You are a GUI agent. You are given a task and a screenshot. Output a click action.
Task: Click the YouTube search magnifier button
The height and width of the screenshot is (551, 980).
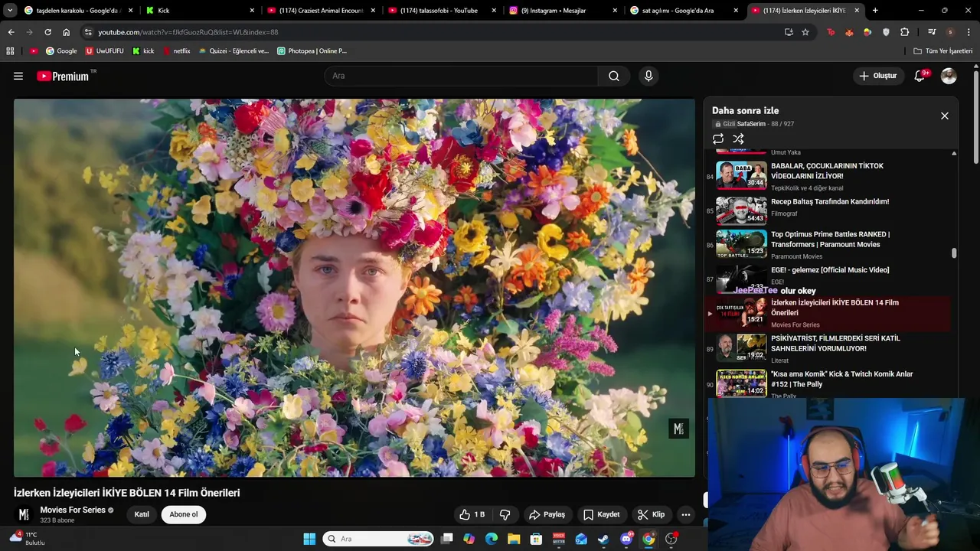coord(614,76)
